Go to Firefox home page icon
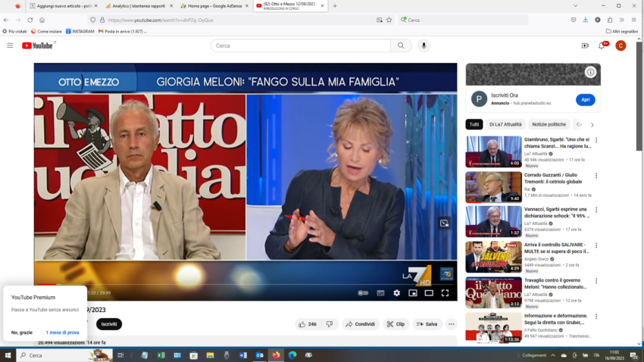 tap(42, 20)
